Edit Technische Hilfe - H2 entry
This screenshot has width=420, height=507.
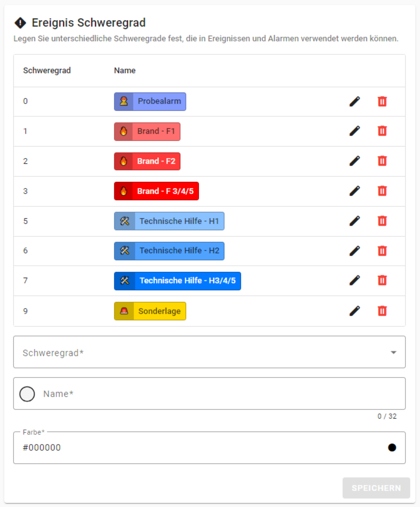click(x=354, y=251)
